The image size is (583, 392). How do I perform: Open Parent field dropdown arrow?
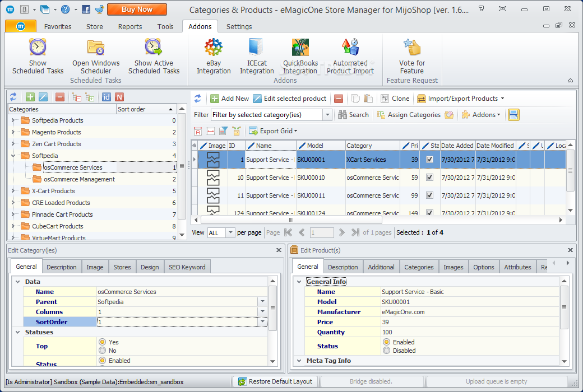[262, 301]
